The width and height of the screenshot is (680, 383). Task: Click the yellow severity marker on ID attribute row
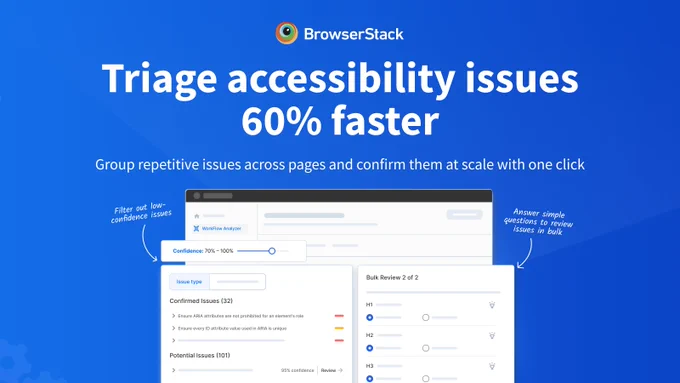click(x=339, y=328)
